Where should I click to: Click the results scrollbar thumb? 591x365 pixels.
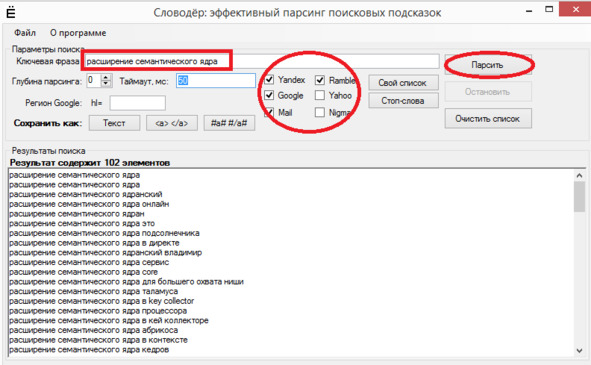(579, 196)
